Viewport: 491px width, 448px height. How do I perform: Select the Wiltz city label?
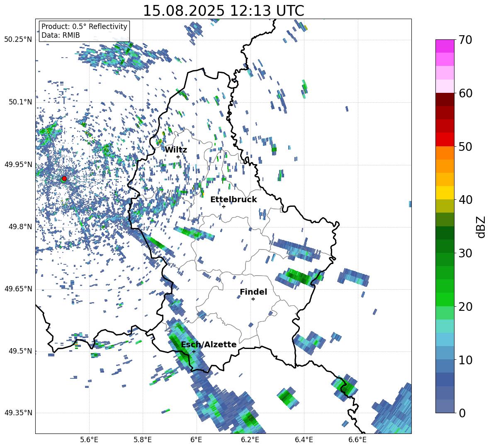[x=176, y=150]
